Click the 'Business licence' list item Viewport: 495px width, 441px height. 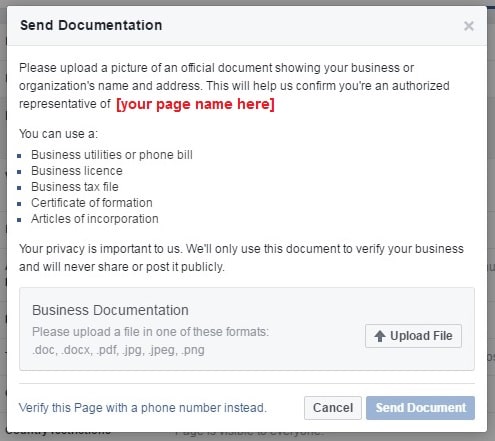77,171
